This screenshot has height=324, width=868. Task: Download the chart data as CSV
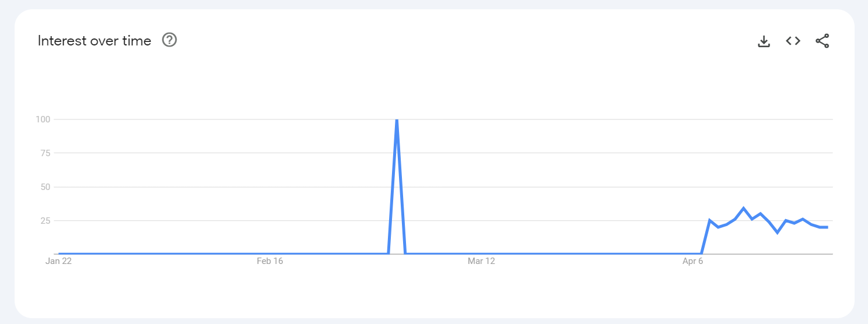click(764, 41)
